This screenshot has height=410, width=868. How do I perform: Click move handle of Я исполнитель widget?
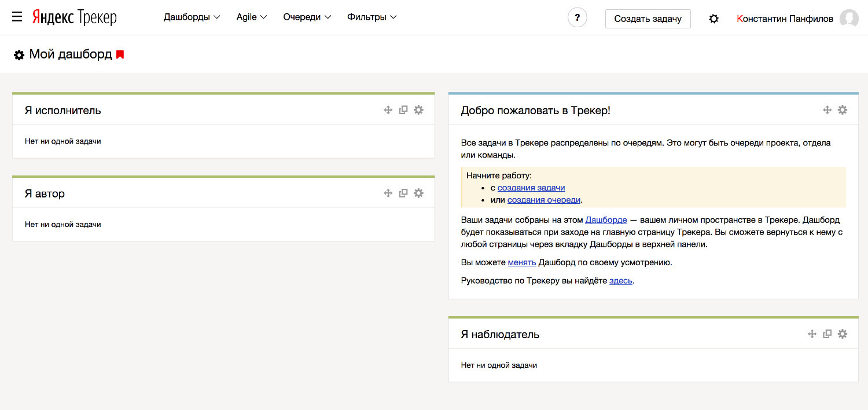[388, 110]
